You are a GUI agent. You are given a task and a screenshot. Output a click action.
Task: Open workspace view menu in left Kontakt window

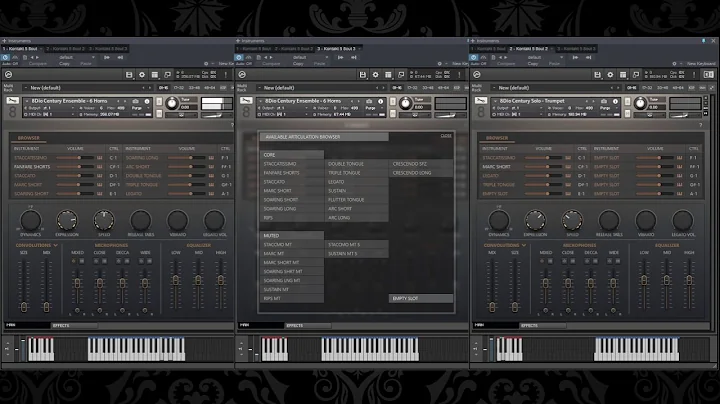[155, 75]
